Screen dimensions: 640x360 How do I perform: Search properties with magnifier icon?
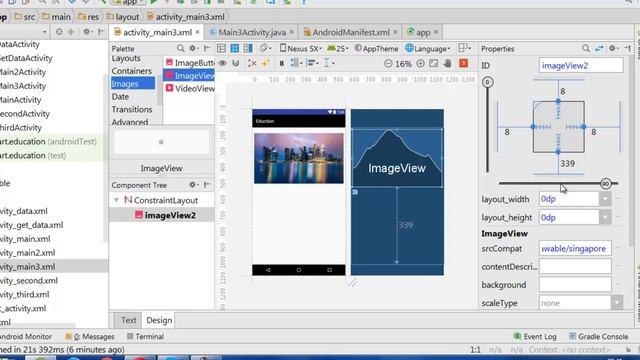tap(586, 49)
